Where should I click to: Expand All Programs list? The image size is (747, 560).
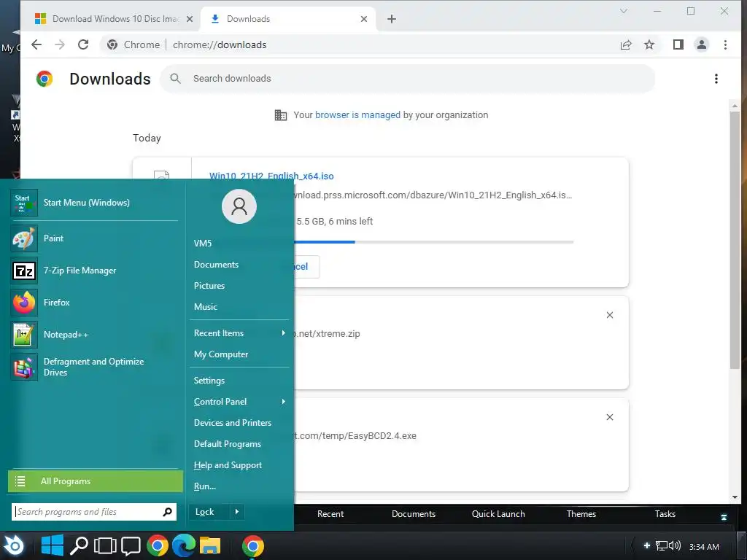click(96, 481)
